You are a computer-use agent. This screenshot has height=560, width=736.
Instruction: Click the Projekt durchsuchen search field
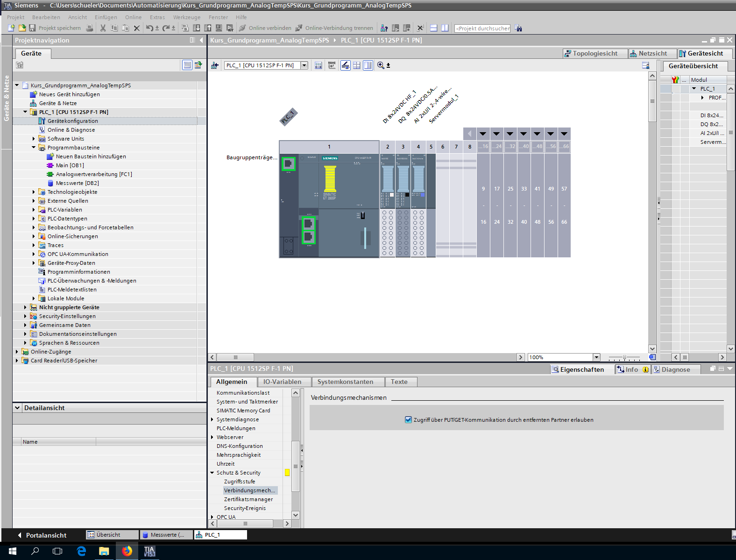coord(482,28)
